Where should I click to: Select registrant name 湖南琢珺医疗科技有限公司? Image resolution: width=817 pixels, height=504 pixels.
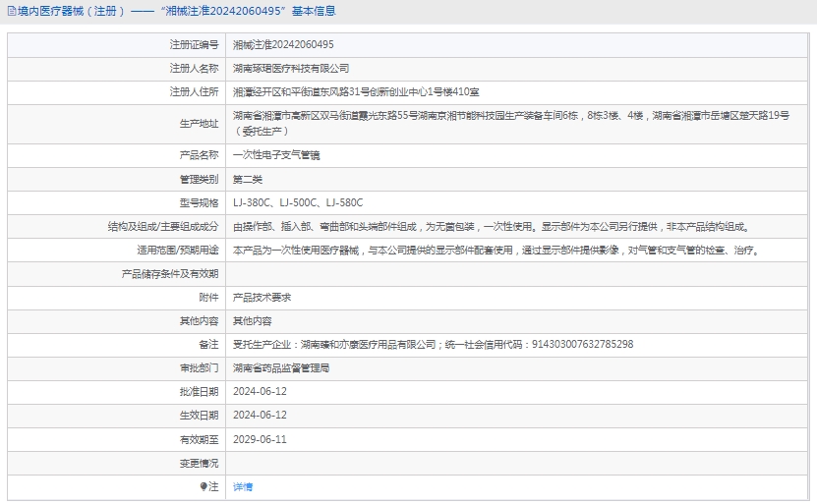tap(291, 68)
